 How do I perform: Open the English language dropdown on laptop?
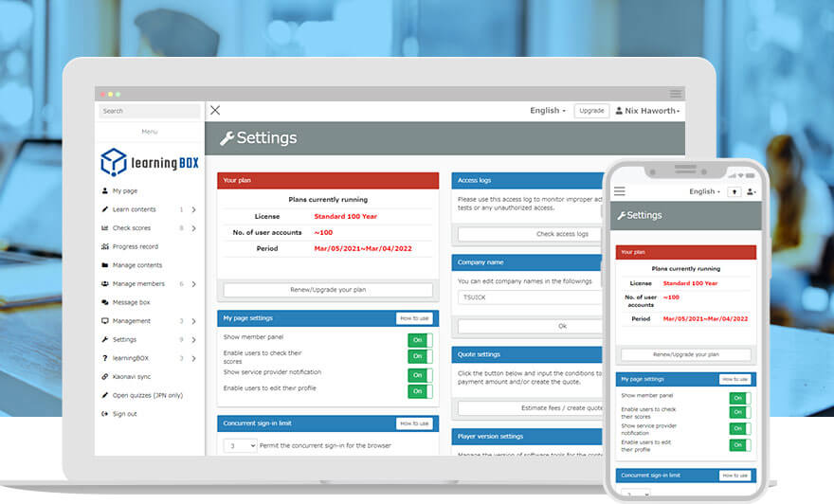tap(548, 111)
